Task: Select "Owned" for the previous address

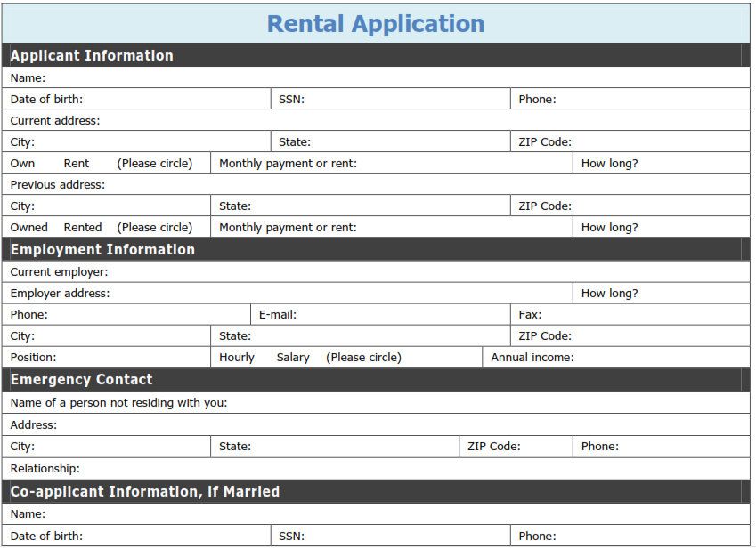Action: (29, 228)
